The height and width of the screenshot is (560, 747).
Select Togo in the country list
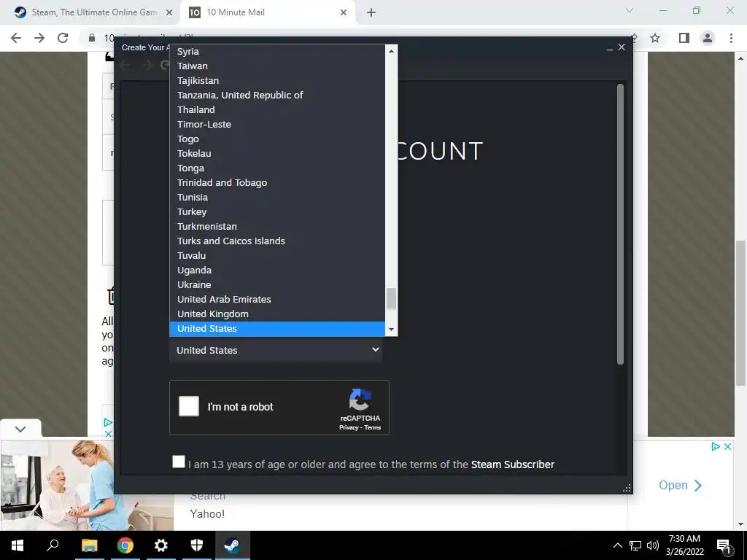click(277, 139)
